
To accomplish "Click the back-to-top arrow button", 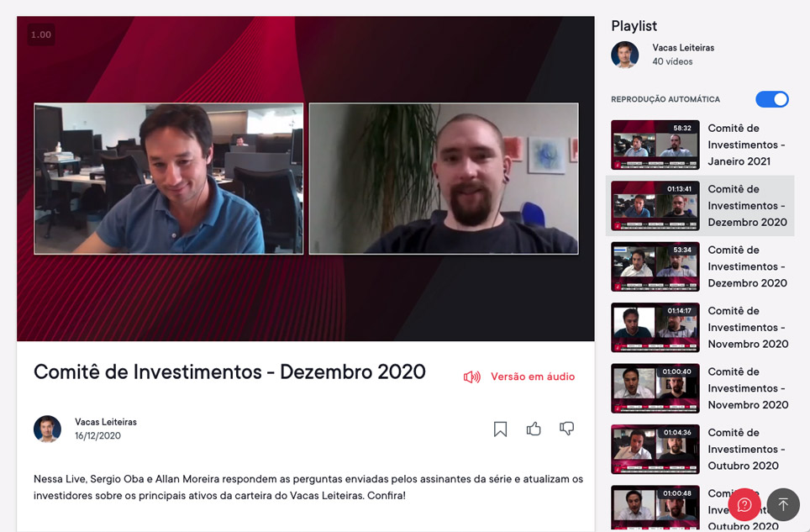I will 783,504.
